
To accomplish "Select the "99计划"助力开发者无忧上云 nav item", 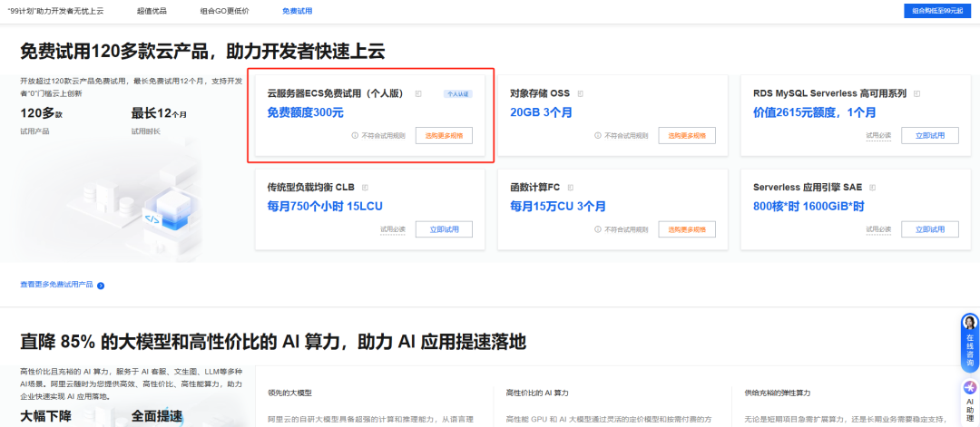I will 55,11.
